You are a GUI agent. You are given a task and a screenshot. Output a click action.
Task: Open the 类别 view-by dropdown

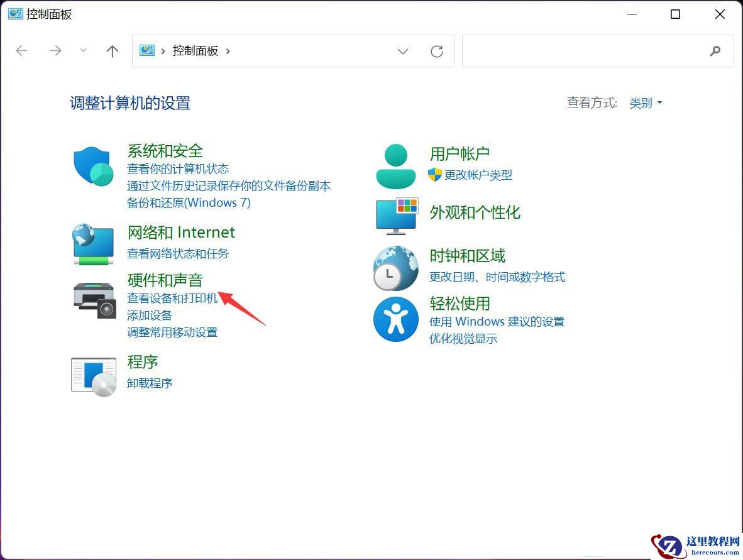(646, 102)
